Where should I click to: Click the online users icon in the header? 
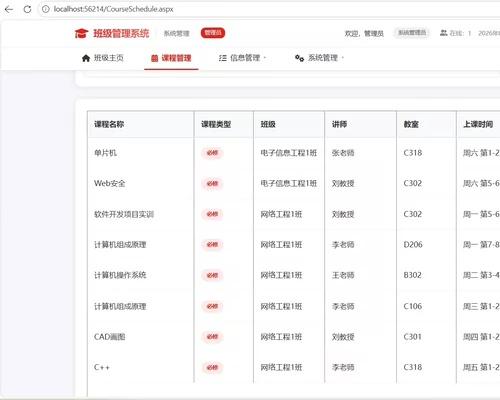(443, 33)
